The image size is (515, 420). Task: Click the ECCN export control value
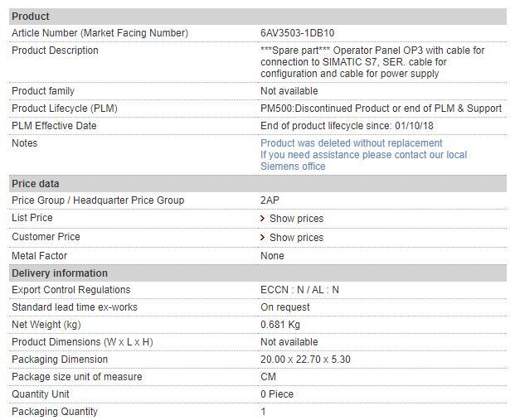pos(299,290)
